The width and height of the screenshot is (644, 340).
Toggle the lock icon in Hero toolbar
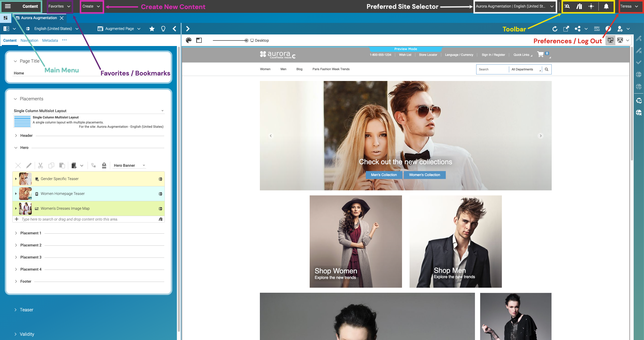104,165
